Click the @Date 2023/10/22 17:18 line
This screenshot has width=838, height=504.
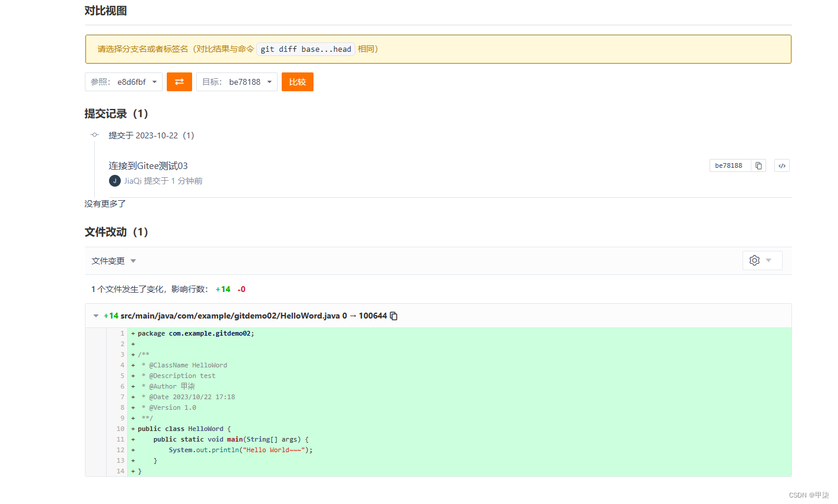(459, 397)
